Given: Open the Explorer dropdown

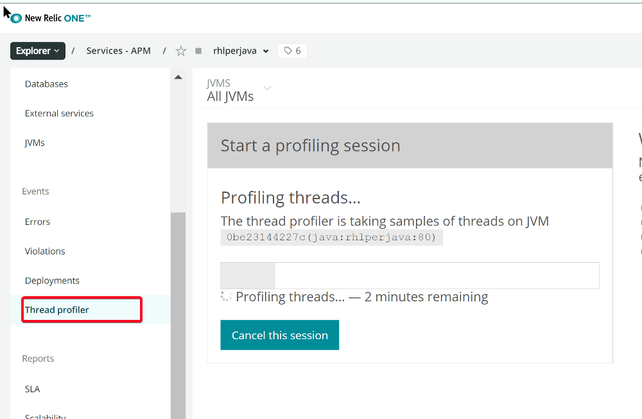Looking at the screenshot, I should pyautogui.click(x=38, y=51).
